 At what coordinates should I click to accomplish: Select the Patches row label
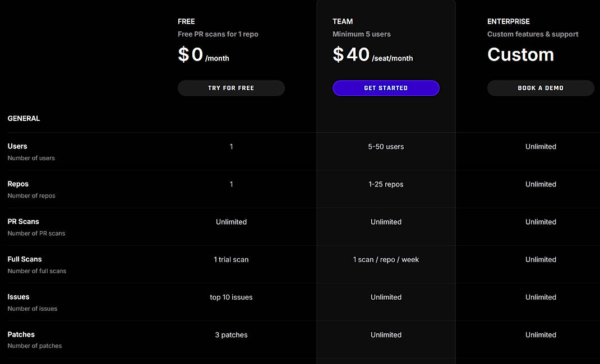click(x=21, y=334)
